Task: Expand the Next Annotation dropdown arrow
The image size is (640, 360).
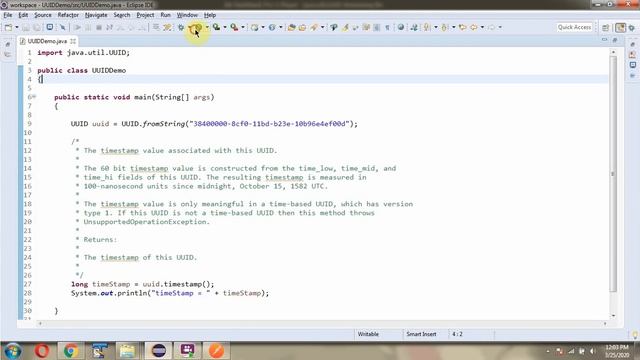Action: [436, 27]
